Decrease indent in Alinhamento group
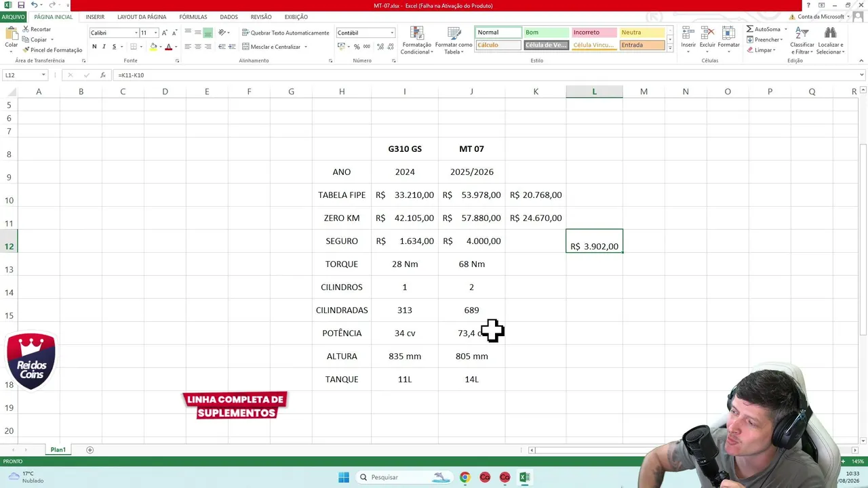The image size is (868, 488). (x=222, y=47)
